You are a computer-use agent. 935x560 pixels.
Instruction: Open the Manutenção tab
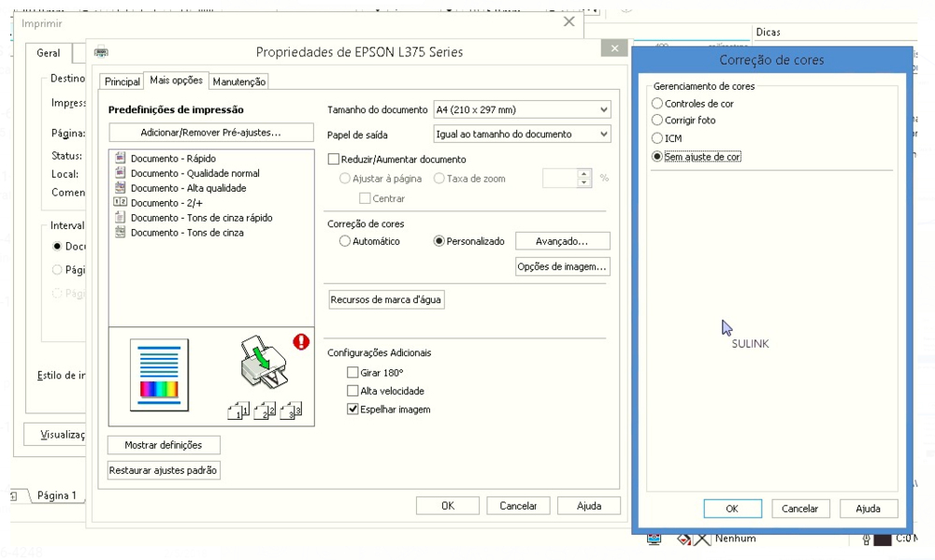click(239, 81)
